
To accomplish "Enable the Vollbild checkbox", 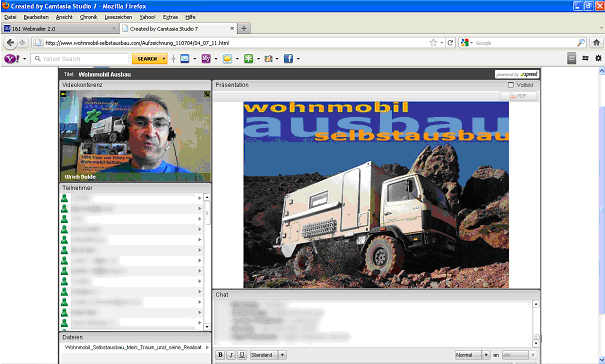I will tap(511, 85).
